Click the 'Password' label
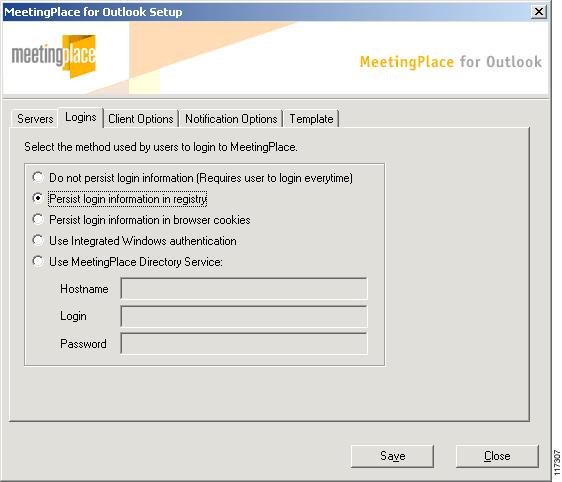This screenshot has height=482, width=562. [x=83, y=344]
